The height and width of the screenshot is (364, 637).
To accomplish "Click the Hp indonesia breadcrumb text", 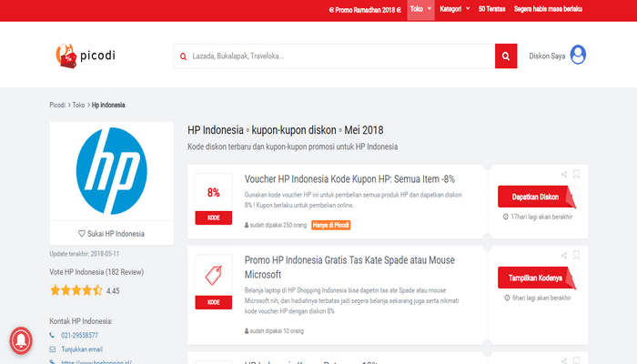I will pyautogui.click(x=108, y=105).
